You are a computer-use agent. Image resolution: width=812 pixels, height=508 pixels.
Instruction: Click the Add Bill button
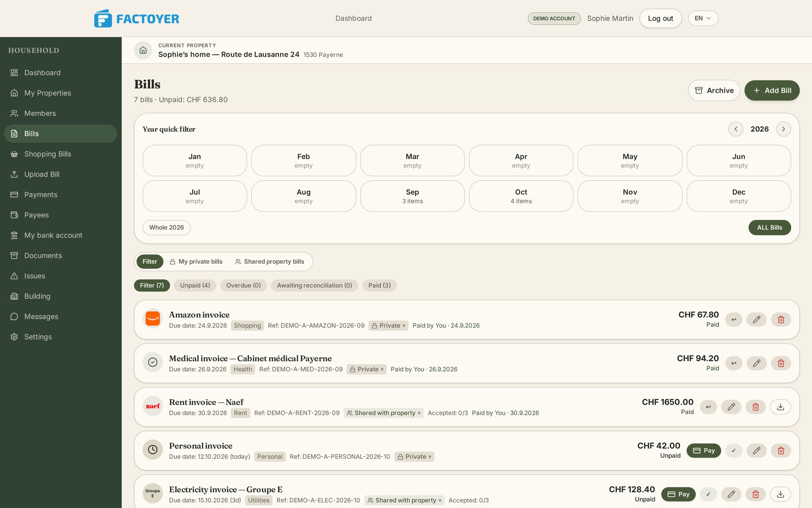click(772, 91)
